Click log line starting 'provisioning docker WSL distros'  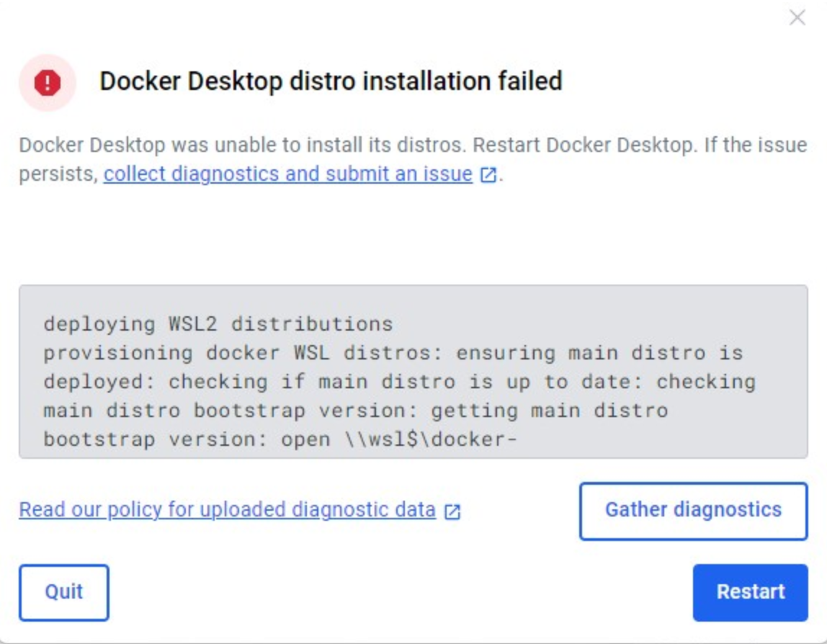[x=393, y=352]
